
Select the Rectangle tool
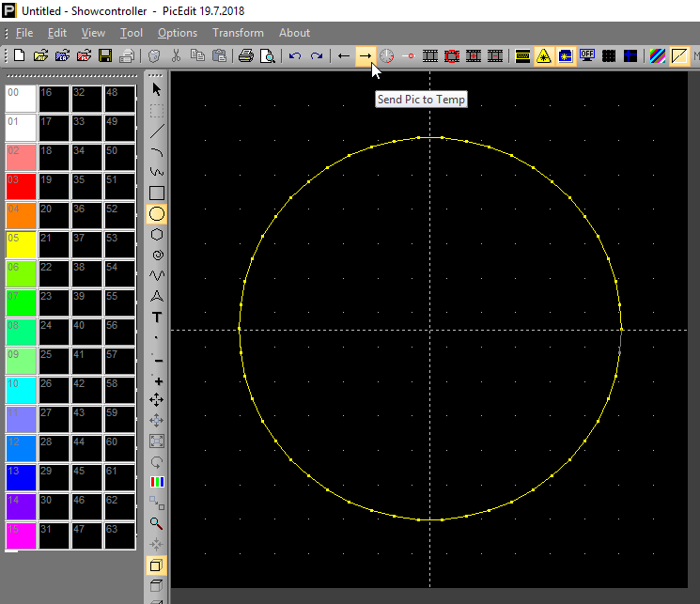tap(157, 194)
